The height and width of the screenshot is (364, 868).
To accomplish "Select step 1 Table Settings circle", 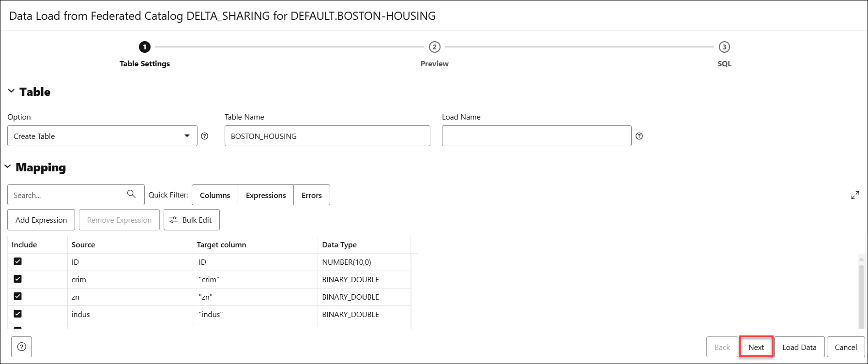I will [145, 47].
